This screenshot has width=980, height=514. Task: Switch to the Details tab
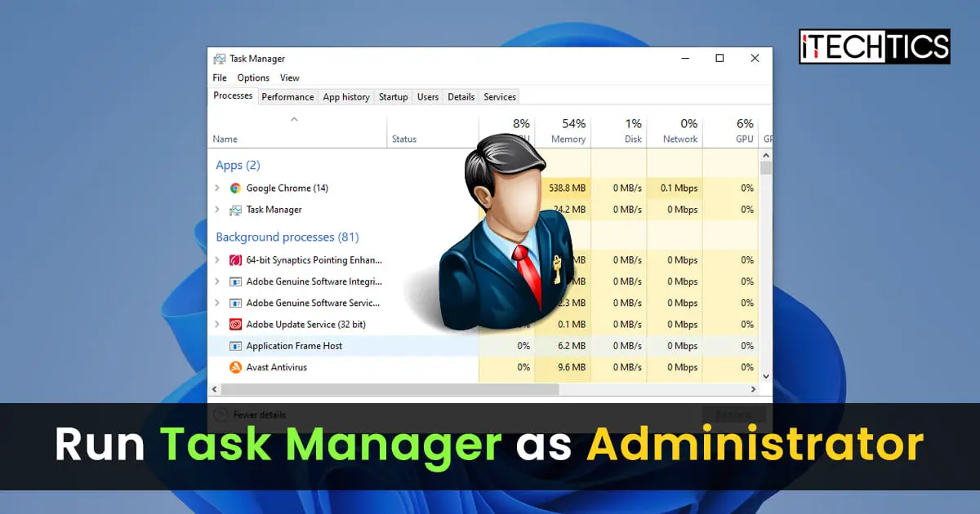(461, 97)
